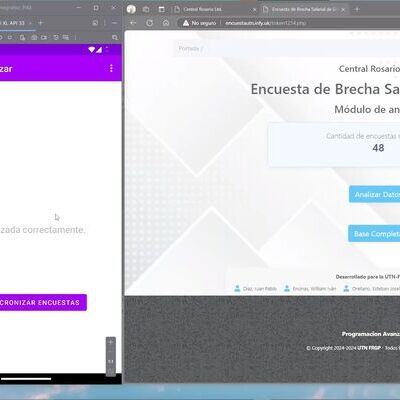Add a new running device tab

pyautogui.click(x=41, y=23)
